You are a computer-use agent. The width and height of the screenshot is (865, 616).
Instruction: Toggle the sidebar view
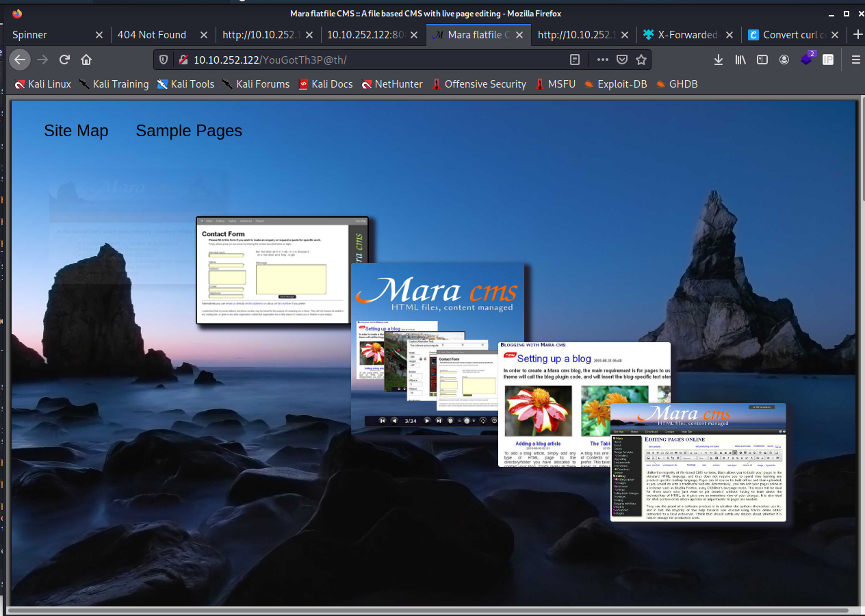click(x=762, y=60)
